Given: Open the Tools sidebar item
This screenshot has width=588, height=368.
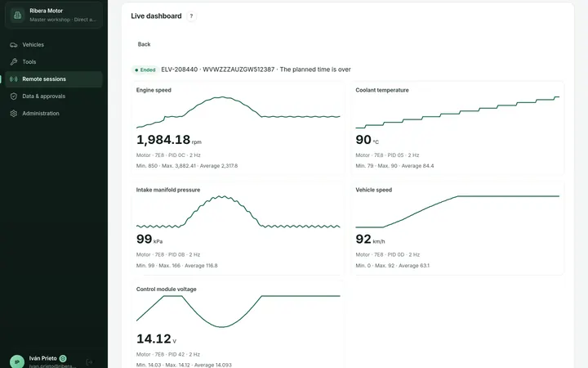Looking at the screenshot, I should click(x=54, y=62).
